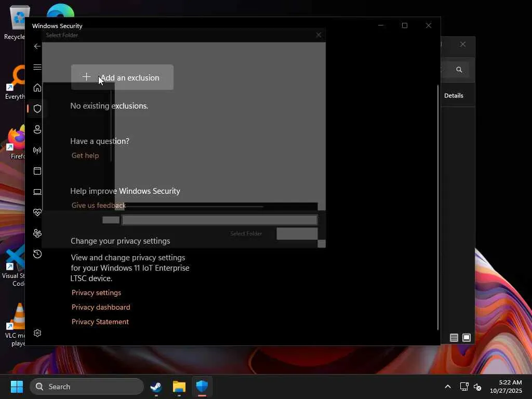Click the Add an exclusion button

coord(122,77)
